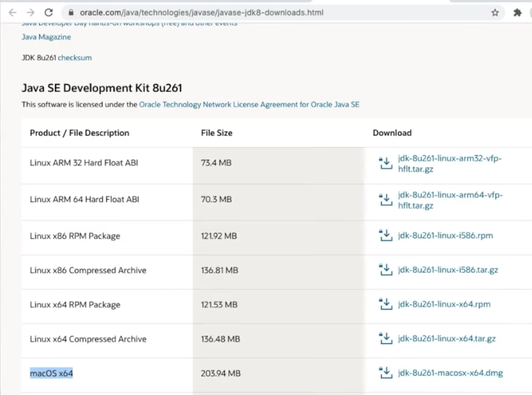
Task: Click the site padlock security icon
Action: (69, 12)
